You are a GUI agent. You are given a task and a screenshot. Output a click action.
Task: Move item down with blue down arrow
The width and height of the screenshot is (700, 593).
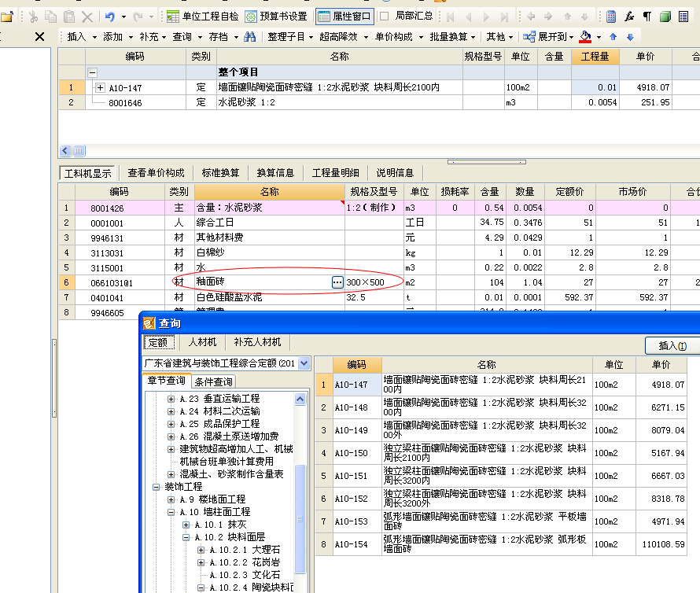click(630, 37)
